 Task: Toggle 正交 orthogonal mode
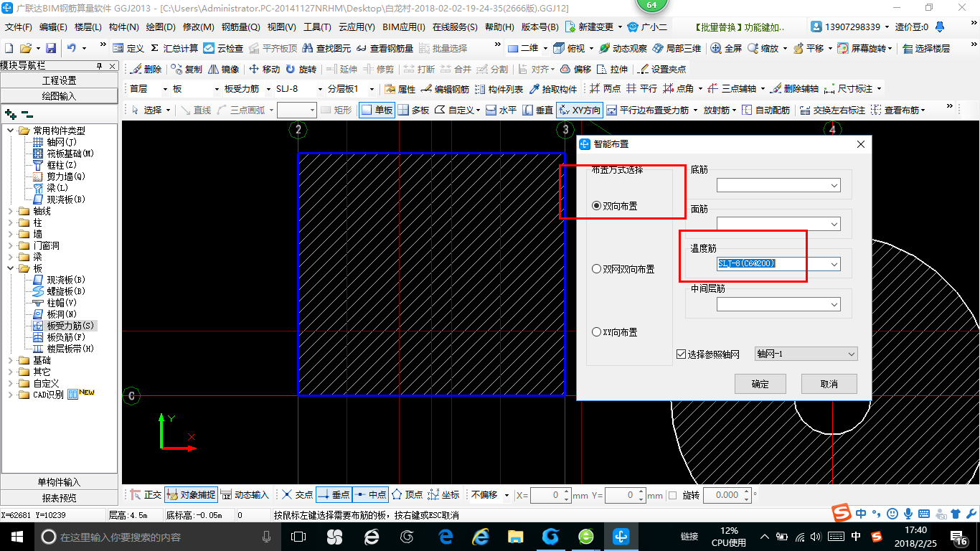coord(146,494)
